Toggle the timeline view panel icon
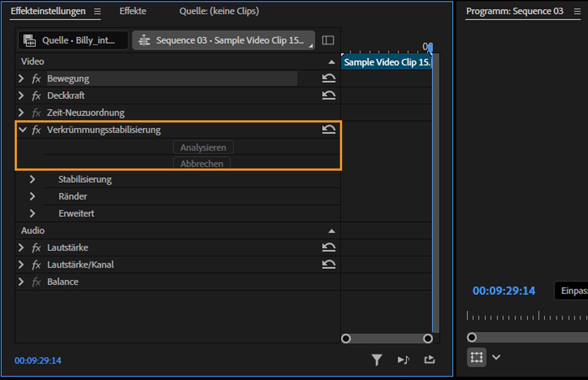Screen dimensions: 588x380 [x=328, y=40]
